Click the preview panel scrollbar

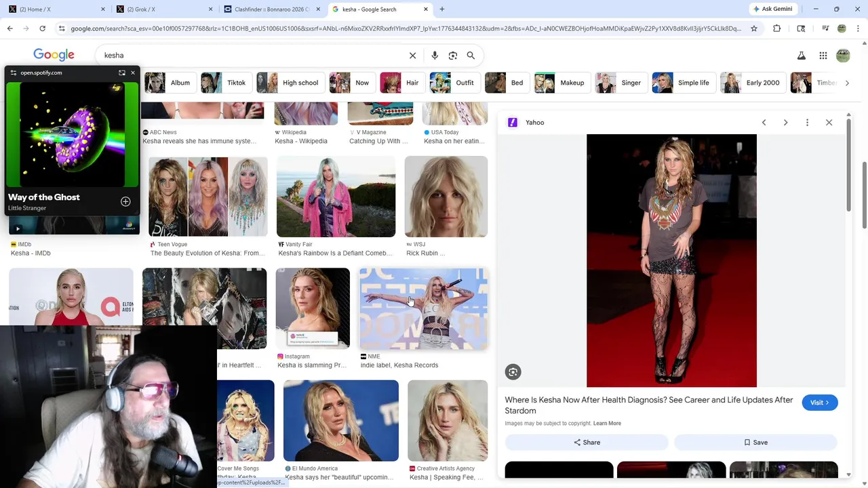[x=848, y=165]
